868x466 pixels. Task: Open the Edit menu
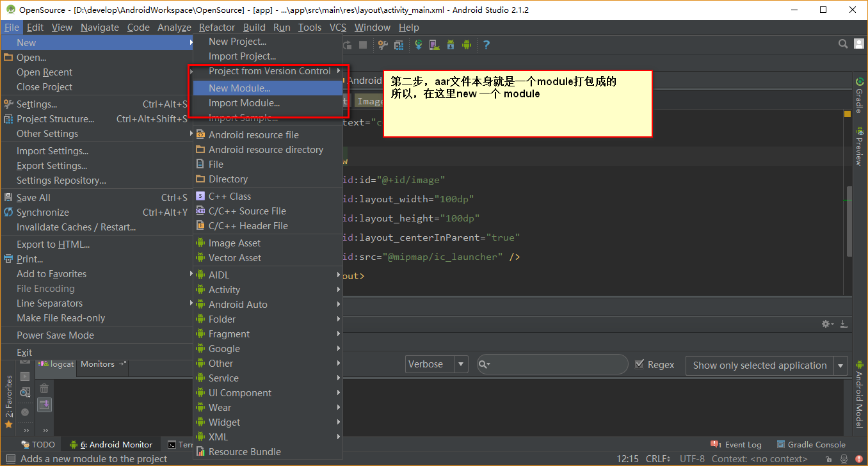35,28
